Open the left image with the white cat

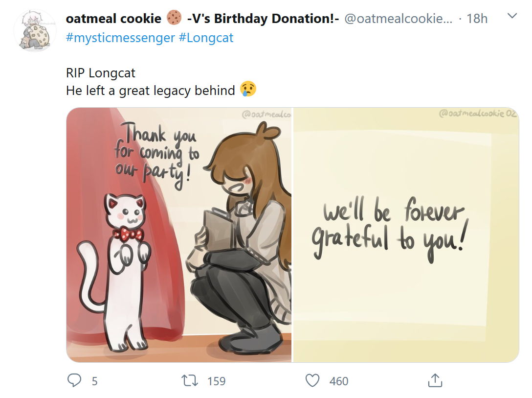coord(179,235)
